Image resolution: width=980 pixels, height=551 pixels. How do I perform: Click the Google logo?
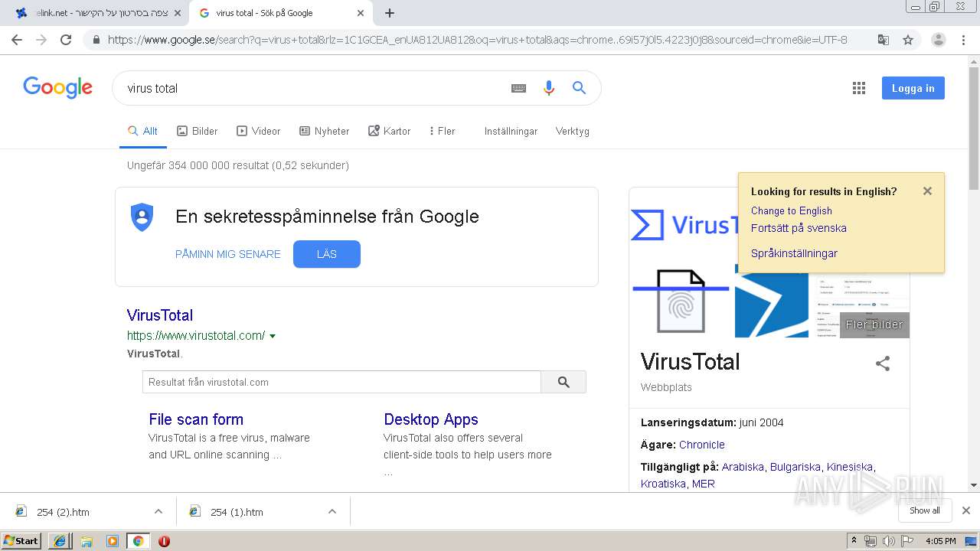pyautogui.click(x=57, y=87)
